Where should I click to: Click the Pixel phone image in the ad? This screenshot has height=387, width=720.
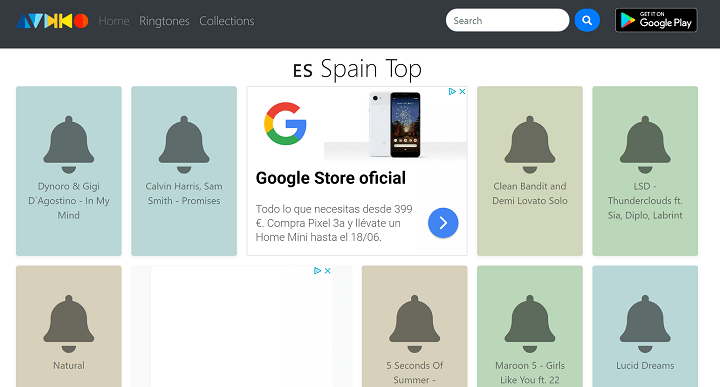(395, 124)
